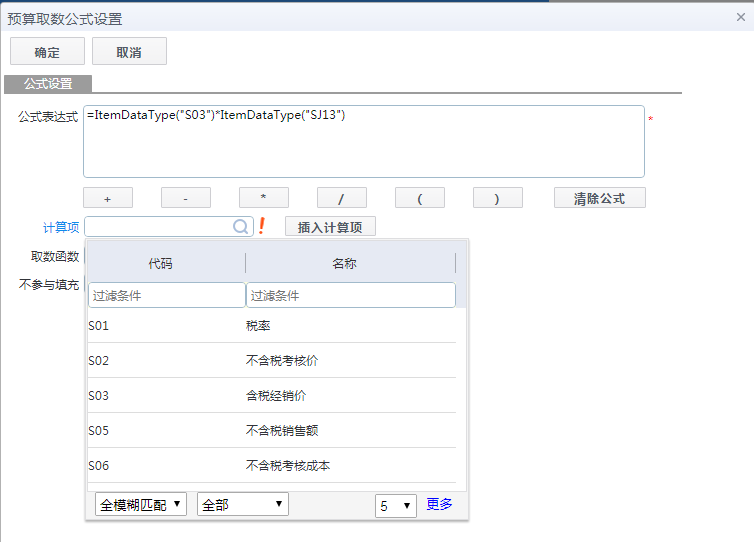Select the S03 含税经销价 row
This screenshot has height=542, width=754.
pos(271,395)
